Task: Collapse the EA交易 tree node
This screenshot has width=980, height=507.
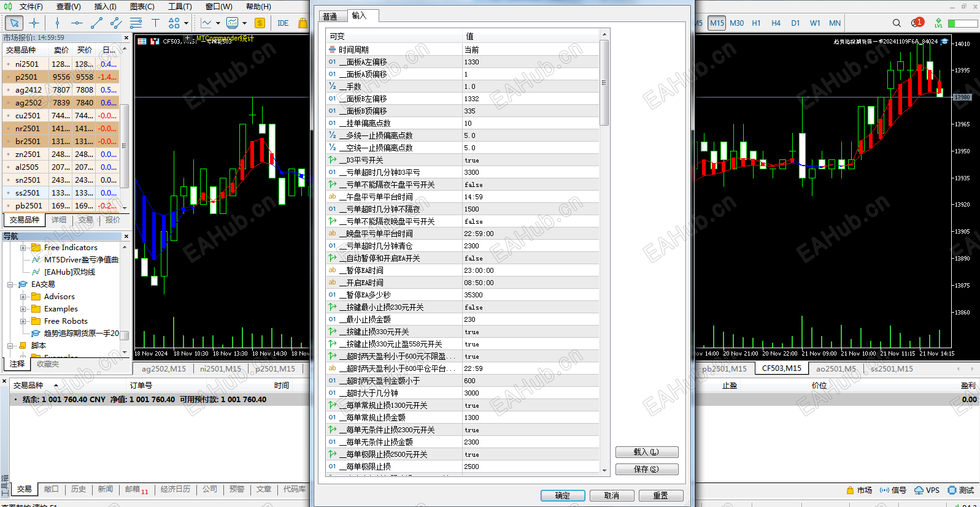Action: point(10,284)
